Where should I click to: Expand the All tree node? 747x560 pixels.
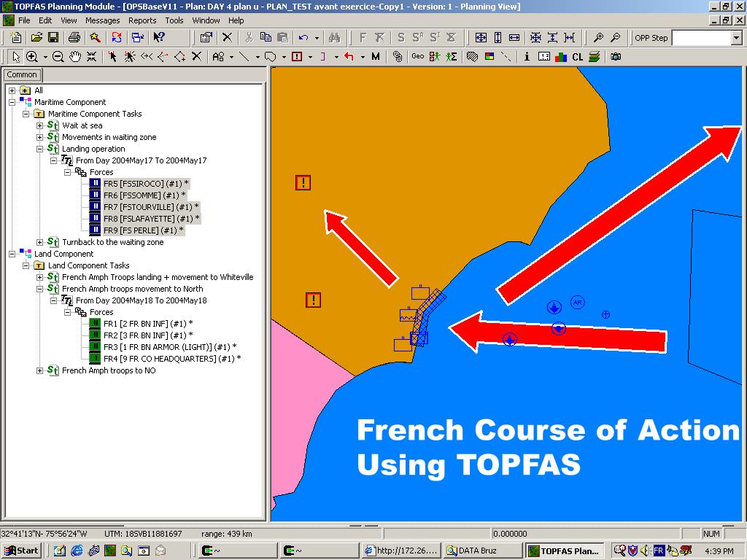(x=12, y=90)
